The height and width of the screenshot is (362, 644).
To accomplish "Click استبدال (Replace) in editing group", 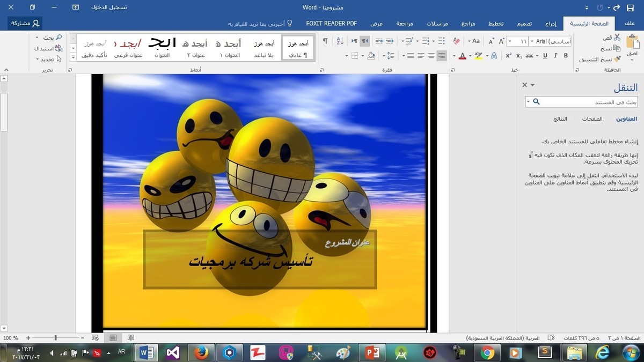I will coord(48,48).
